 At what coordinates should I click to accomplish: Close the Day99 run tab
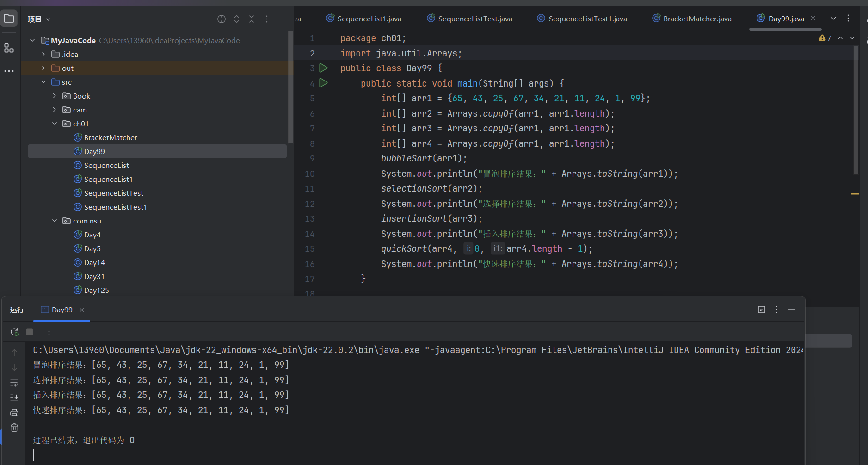tap(82, 310)
